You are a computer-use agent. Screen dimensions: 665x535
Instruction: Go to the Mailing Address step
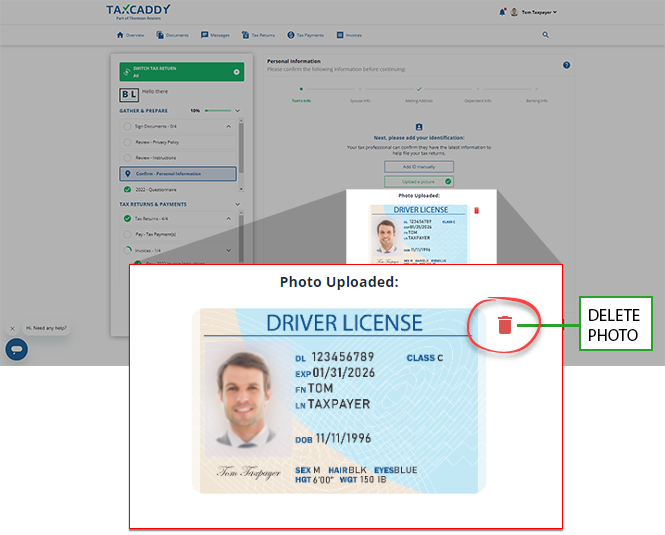(419, 95)
